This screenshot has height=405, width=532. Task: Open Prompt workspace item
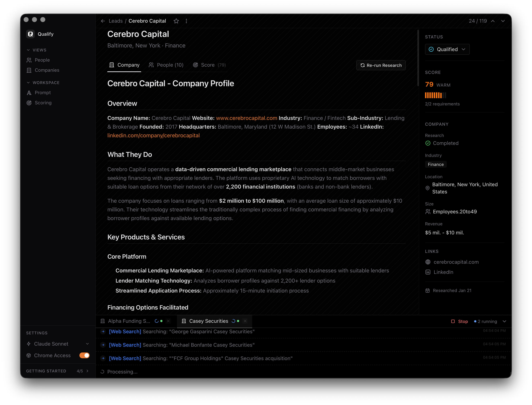(x=43, y=93)
